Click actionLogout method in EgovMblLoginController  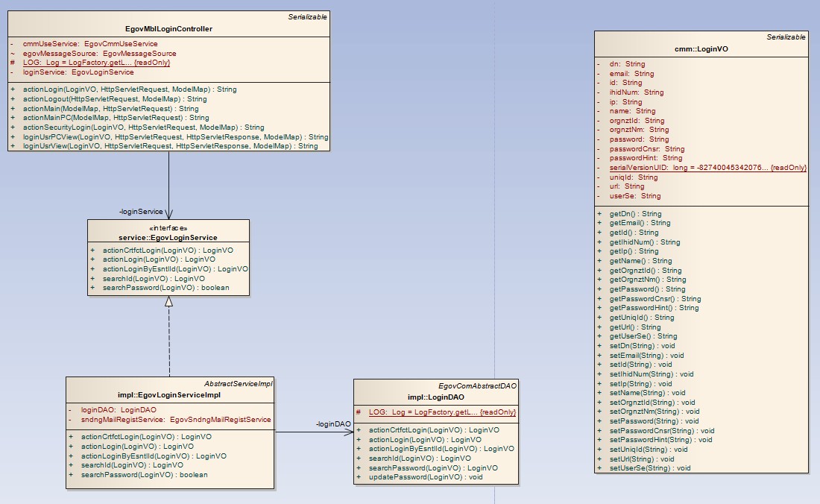coord(115,98)
